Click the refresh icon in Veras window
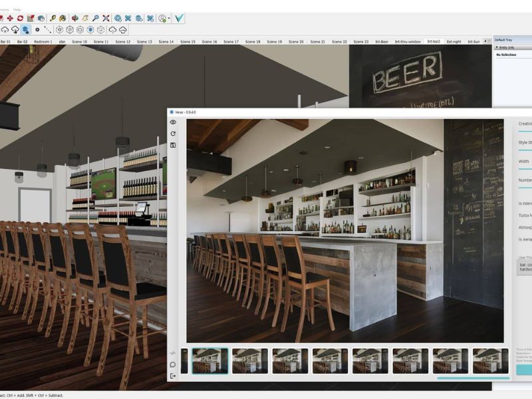Screen dimensions: 532x399 pos(173,134)
